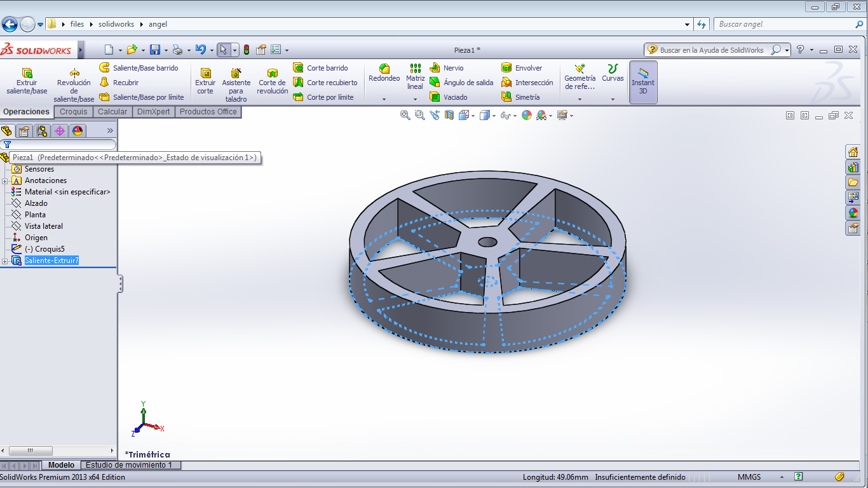This screenshot has height=488, width=868.
Task: Open the ConfigurationManager panel tab
Action: click(x=42, y=131)
